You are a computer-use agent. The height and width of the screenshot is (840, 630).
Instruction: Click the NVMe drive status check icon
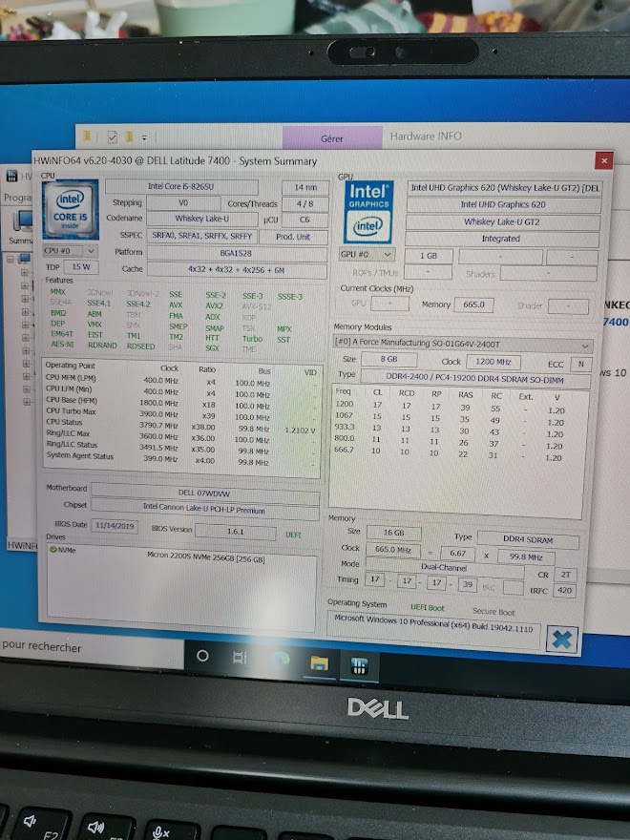pos(53,549)
